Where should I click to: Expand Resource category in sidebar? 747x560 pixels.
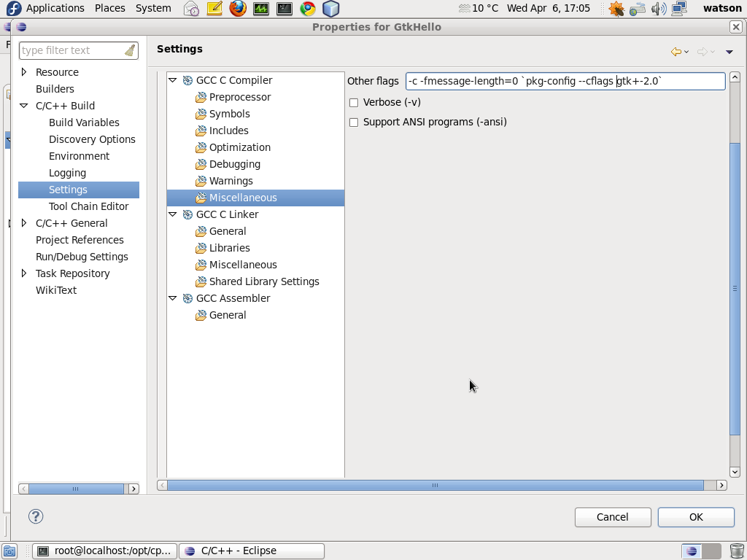tap(24, 72)
